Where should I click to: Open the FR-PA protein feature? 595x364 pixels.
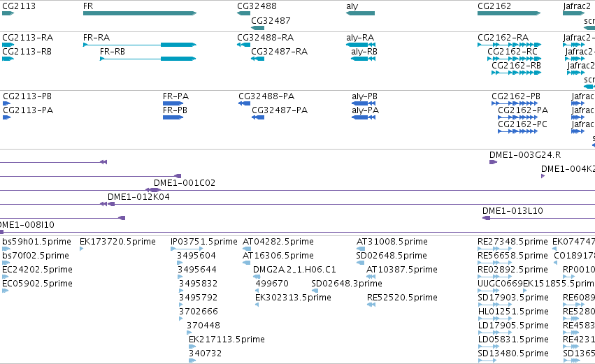click(173, 103)
